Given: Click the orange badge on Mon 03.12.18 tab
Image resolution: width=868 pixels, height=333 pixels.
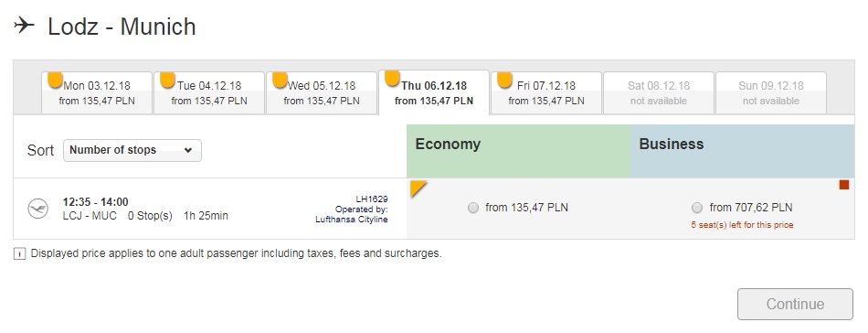Looking at the screenshot, I should pos(55,81).
